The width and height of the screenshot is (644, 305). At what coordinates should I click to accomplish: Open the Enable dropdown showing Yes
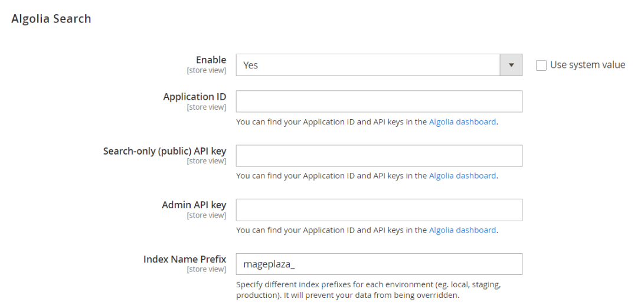(x=368, y=65)
